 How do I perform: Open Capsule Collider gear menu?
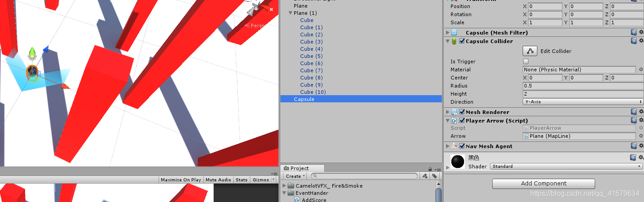pos(641,41)
